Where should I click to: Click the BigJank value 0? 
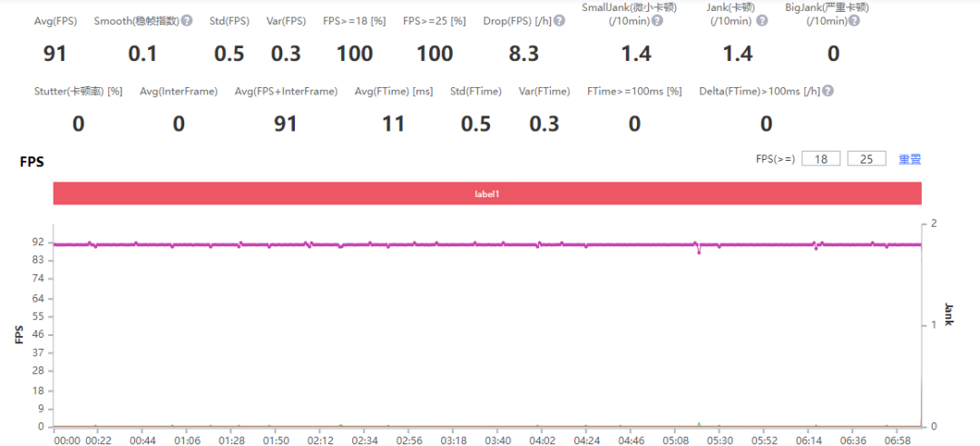(833, 55)
